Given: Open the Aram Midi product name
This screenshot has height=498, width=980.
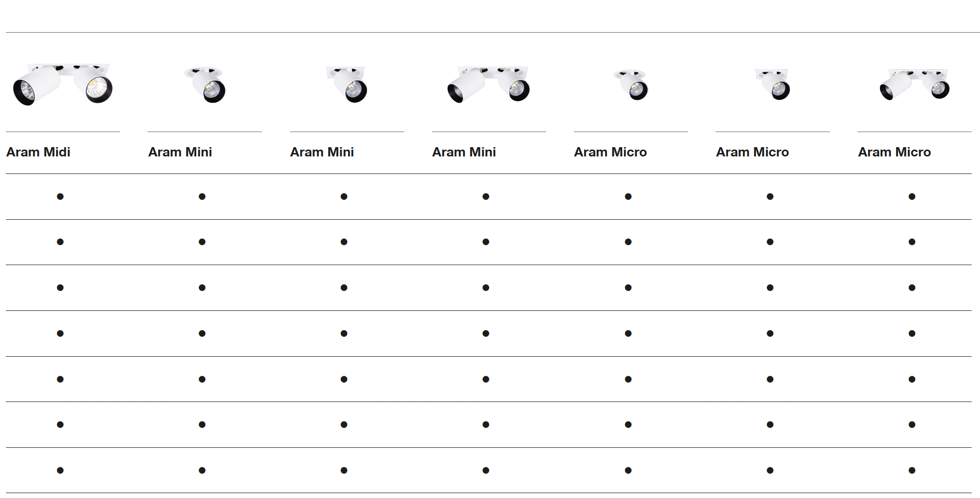Looking at the screenshot, I should 39,152.
